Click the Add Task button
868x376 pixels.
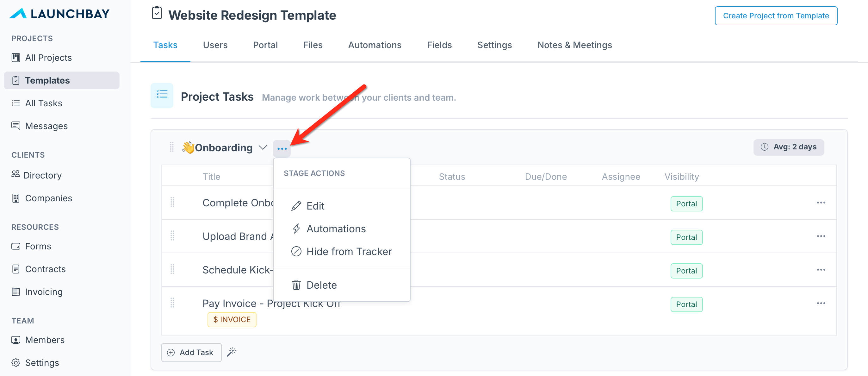[x=191, y=352]
